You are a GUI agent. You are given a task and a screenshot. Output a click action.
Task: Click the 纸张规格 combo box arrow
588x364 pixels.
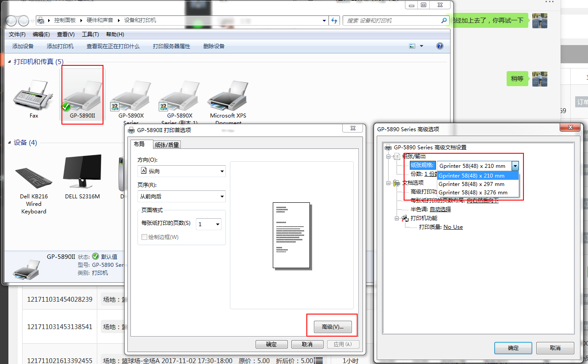click(515, 166)
